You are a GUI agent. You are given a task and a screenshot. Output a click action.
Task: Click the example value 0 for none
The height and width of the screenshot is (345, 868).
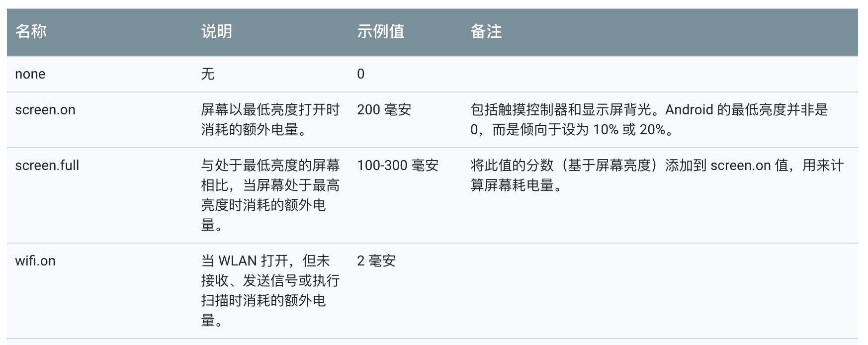click(x=361, y=74)
